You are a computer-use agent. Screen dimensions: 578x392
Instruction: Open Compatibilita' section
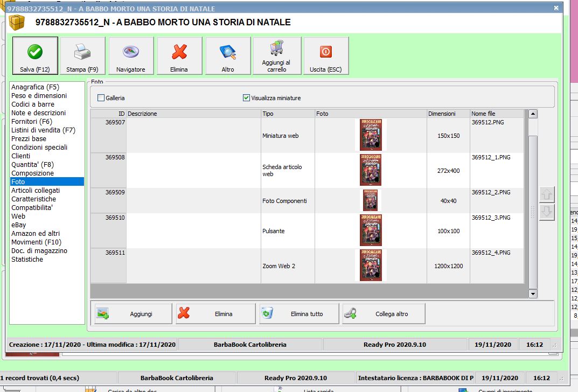click(x=32, y=207)
